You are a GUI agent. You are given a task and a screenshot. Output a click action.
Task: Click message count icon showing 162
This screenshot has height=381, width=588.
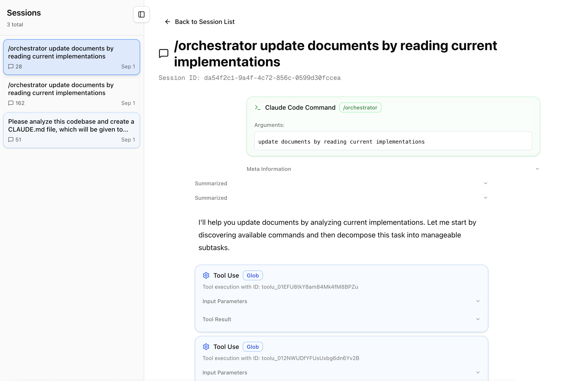[11, 103]
